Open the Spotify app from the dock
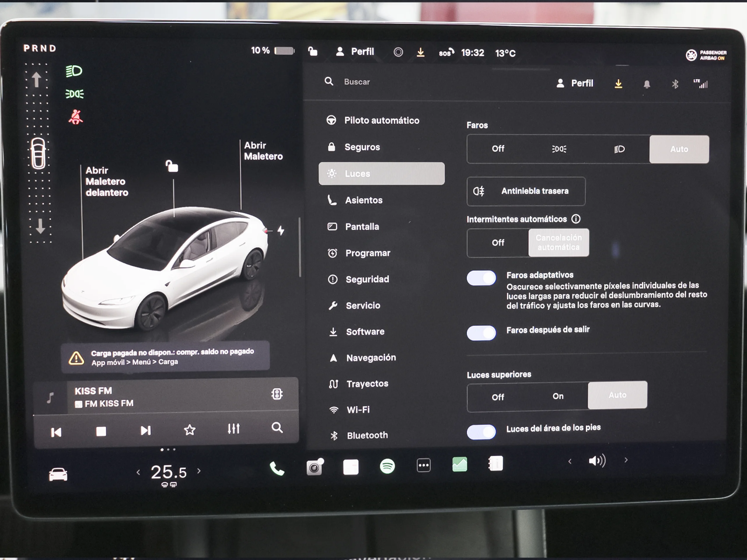Viewport: 747px width, 560px height. pos(388,467)
